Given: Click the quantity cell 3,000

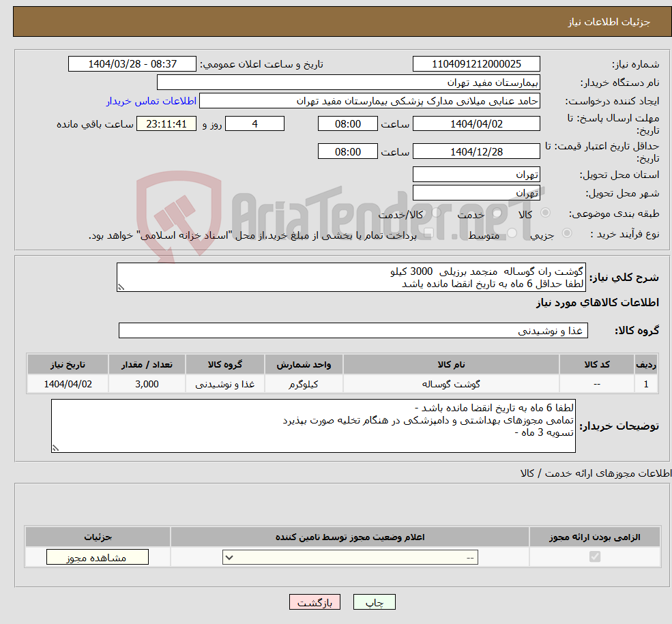Looking at the screenshot, I should [x=147, y=384].
